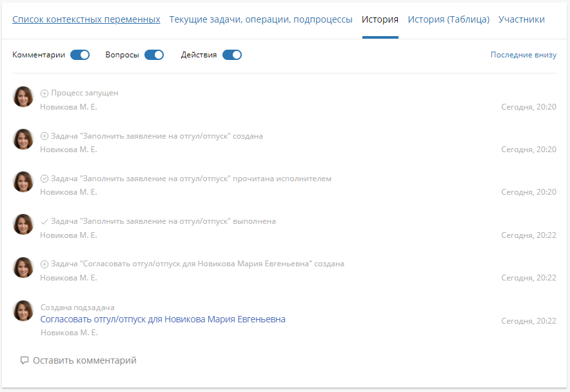Click the avatar next to "Создана подзадача" entry
This screenshot has height=392, width=570.
23,311
